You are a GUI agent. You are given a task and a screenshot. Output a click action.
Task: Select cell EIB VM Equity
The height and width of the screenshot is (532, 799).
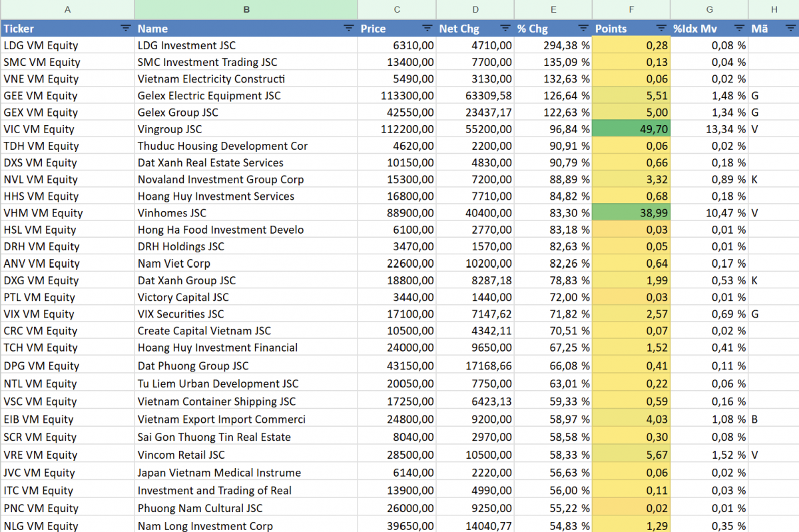click(67, 419)
